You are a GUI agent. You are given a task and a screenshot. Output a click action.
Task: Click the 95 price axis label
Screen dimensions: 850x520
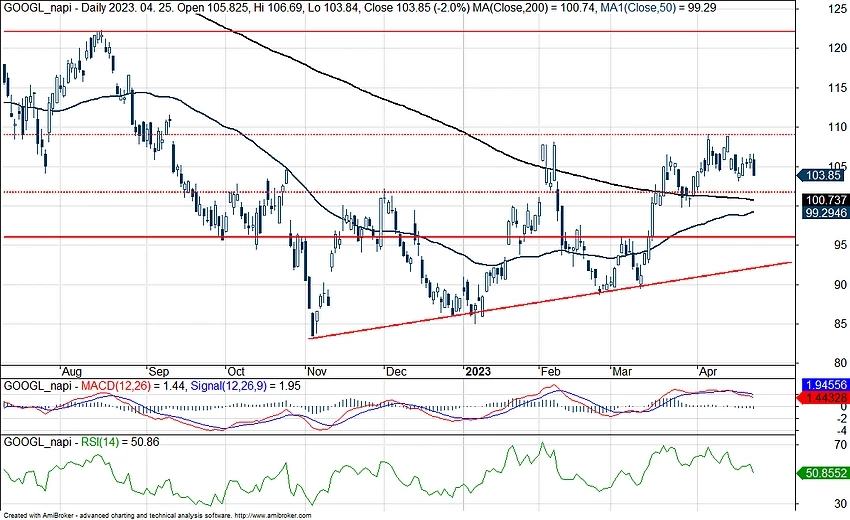[840, 245]
